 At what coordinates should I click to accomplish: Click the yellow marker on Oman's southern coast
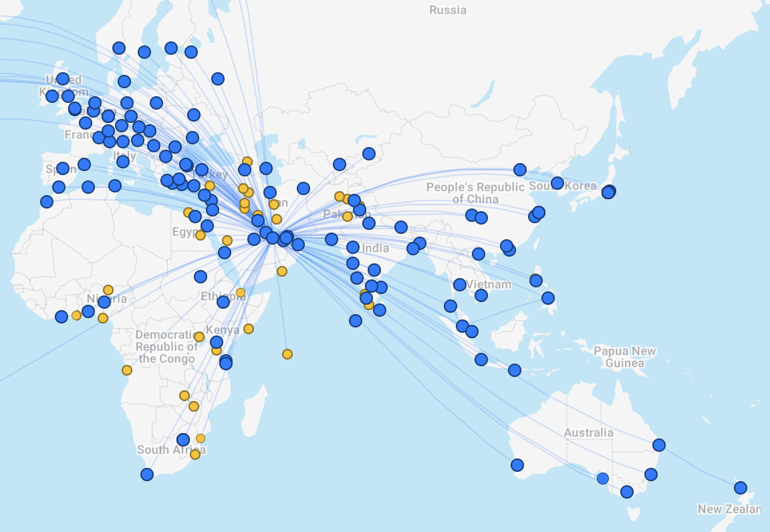(282, 271)
